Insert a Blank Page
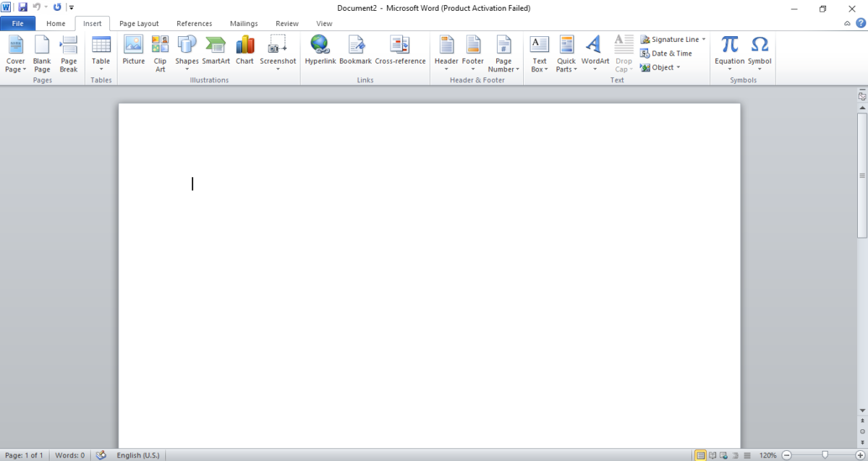Viewport: 868px width, 461px height. click(42, 53)
